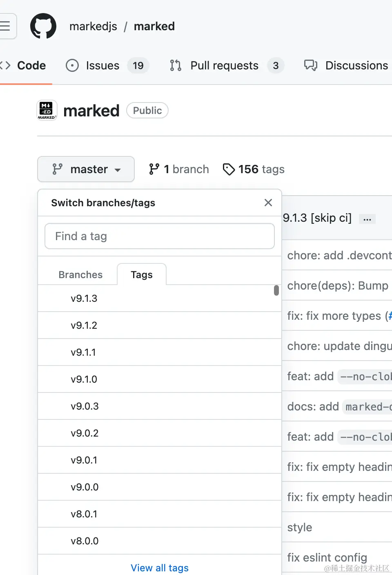Click the tag icon beside 156 tags

coord(229,169)
